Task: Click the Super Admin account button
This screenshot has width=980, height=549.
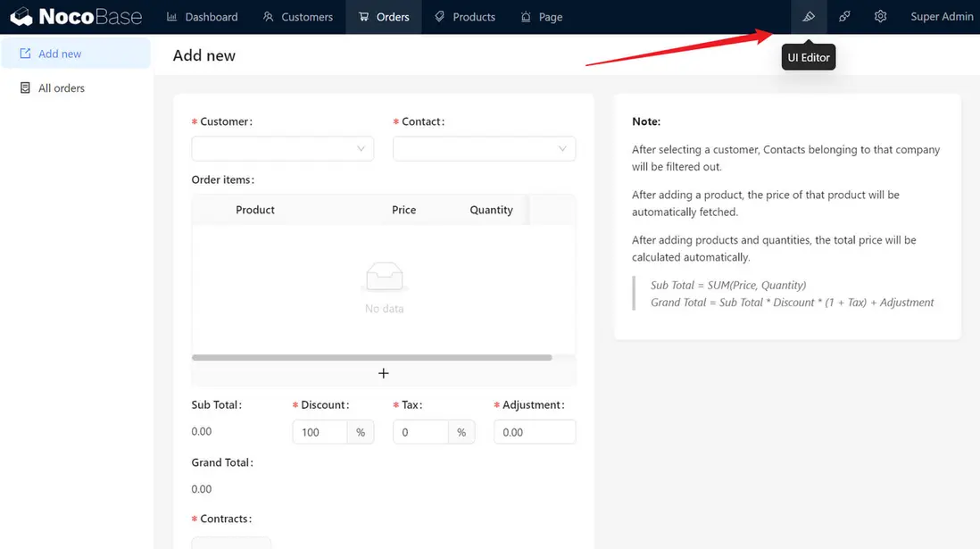Action: pyautogui.click(x=942, y=16)
